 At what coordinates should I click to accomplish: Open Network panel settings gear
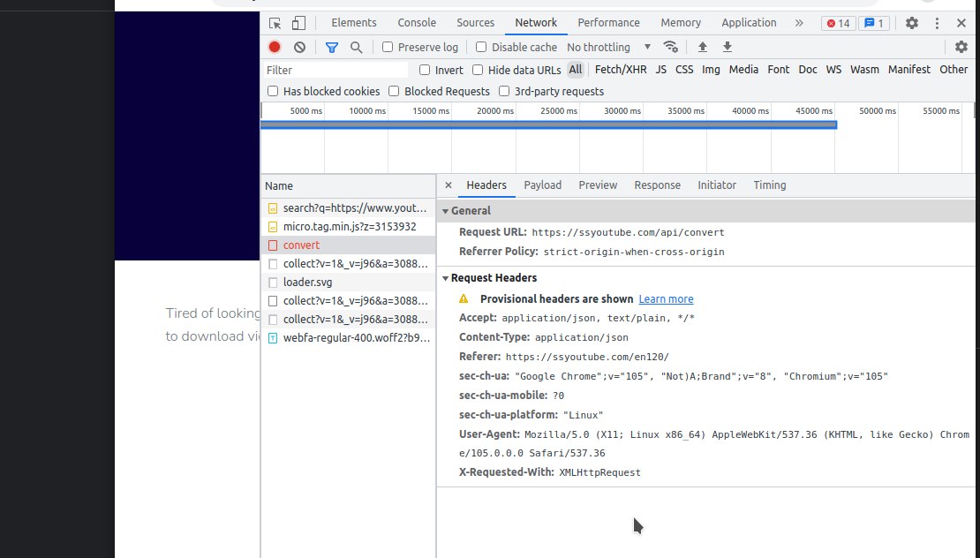point(961,47)
